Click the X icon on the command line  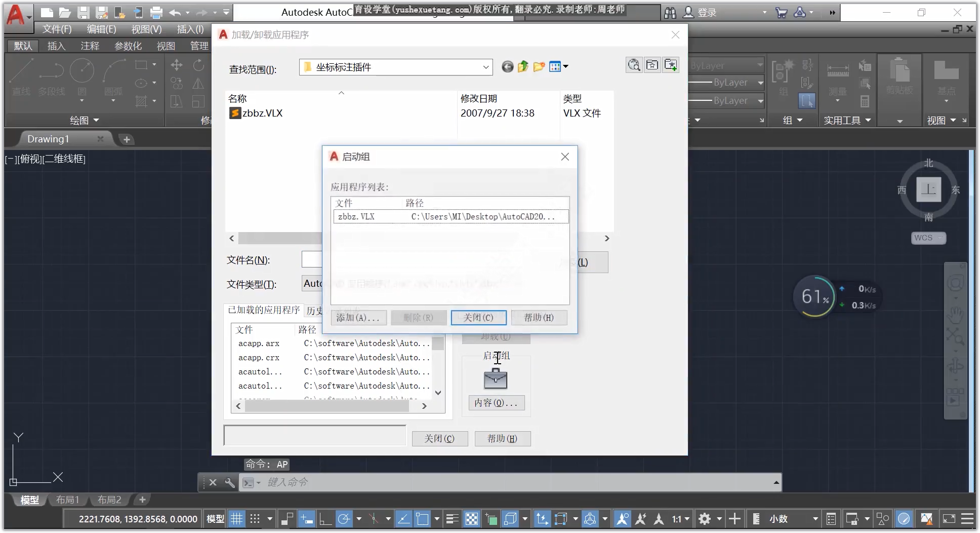point(213,482)
